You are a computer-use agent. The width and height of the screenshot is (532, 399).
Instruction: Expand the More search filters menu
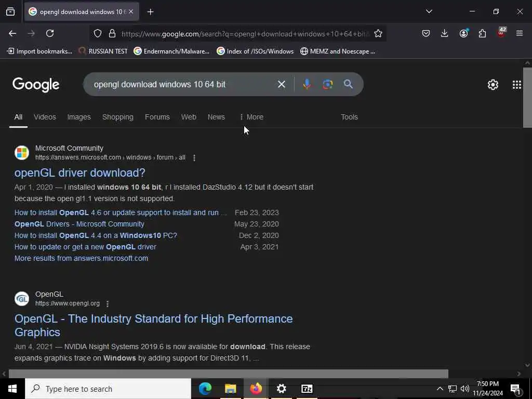(x=251, y=117)
